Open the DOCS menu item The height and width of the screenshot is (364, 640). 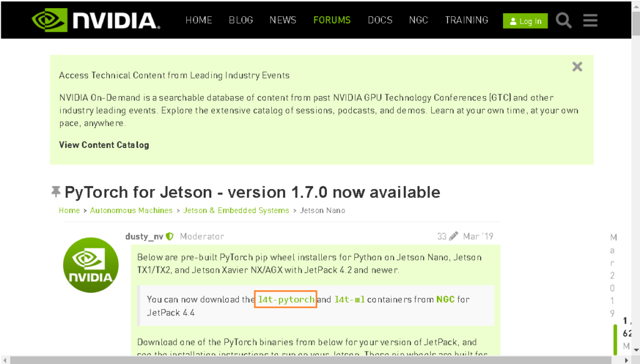click(x=380, y=20)
